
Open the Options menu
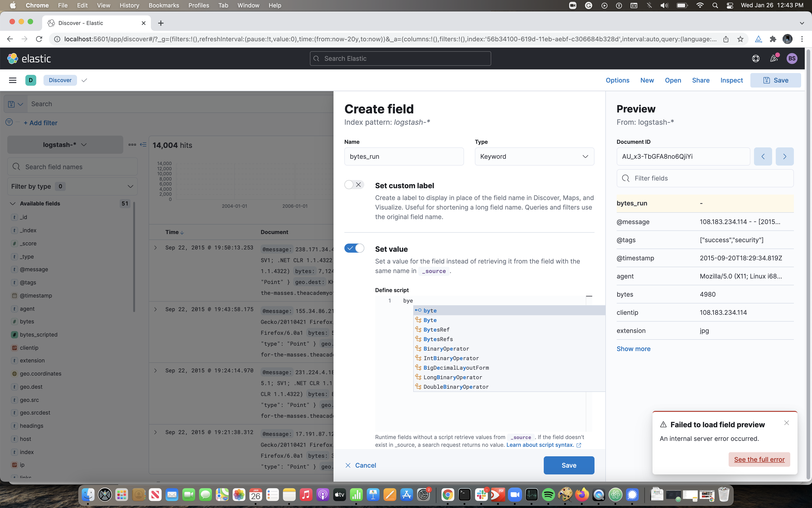[x=617, y=80]
